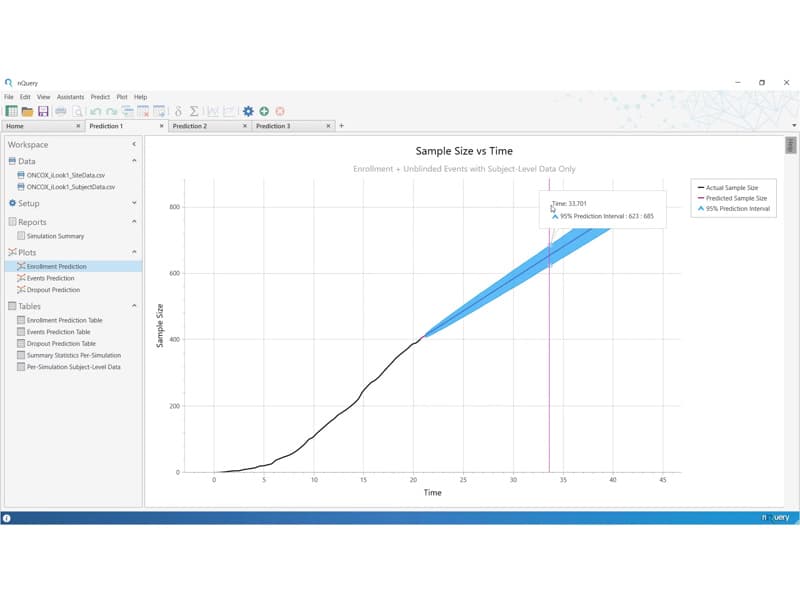Add a new tab with plus button
The image size is (800, 600).
(x=341, y=126)
